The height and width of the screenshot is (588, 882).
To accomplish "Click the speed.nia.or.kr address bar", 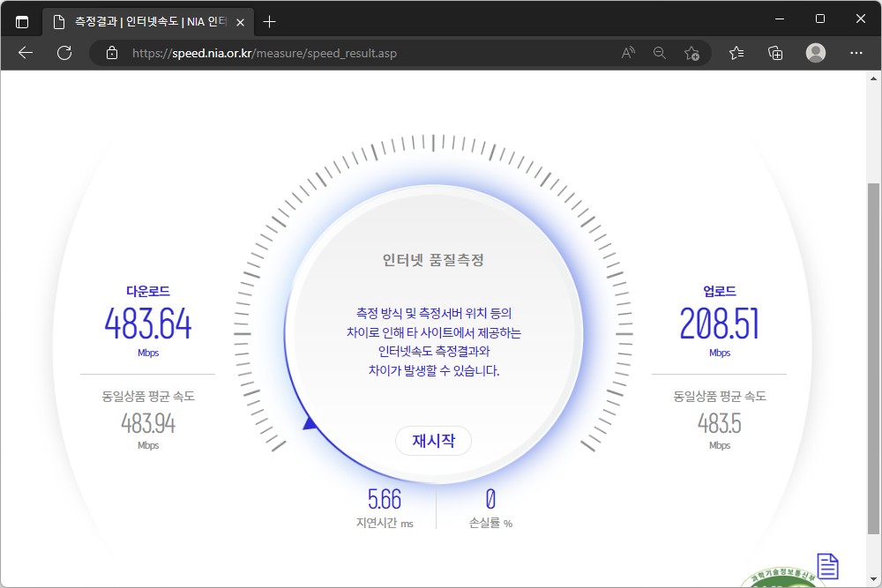I will [360, 53].
